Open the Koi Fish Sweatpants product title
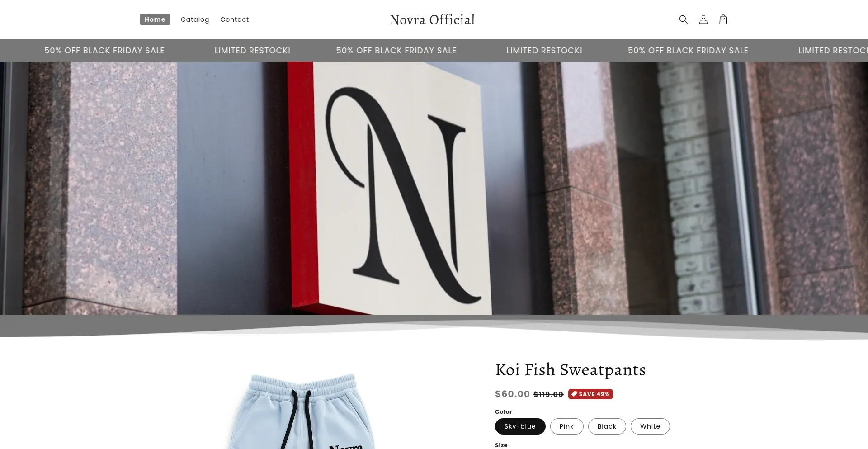 (571, 370)
